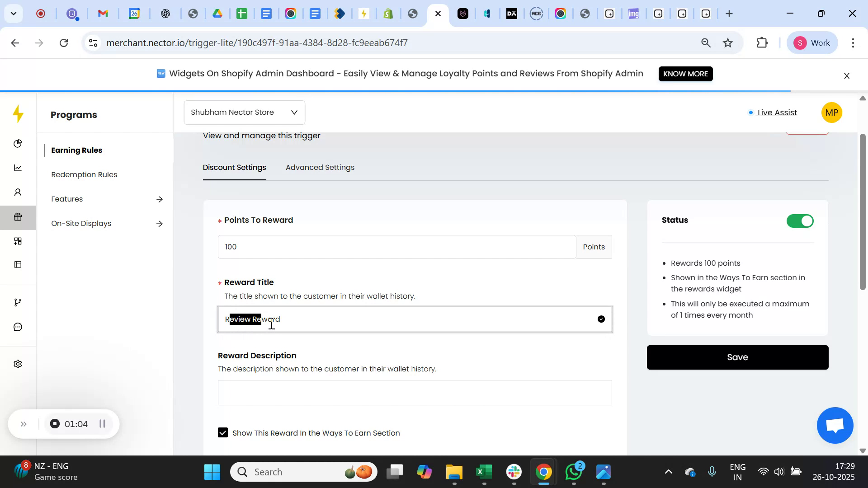Switch to the Advanced Settings tab

(320, 167)
